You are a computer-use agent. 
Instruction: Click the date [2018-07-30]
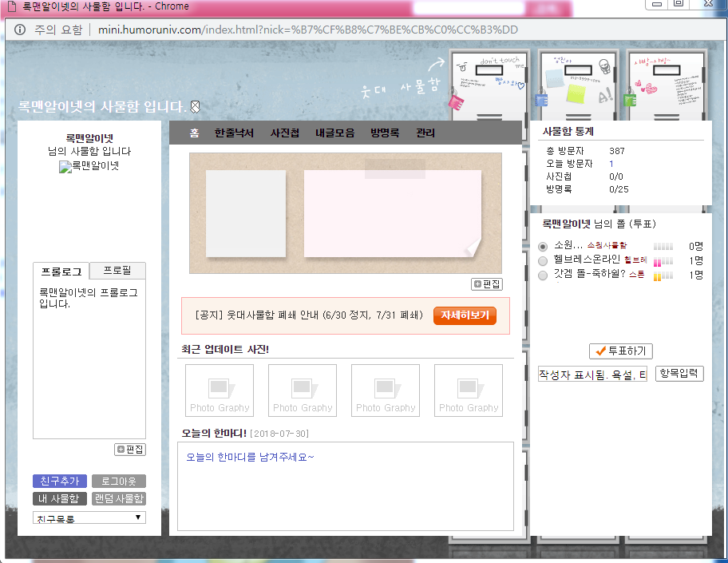pos(279,434)
